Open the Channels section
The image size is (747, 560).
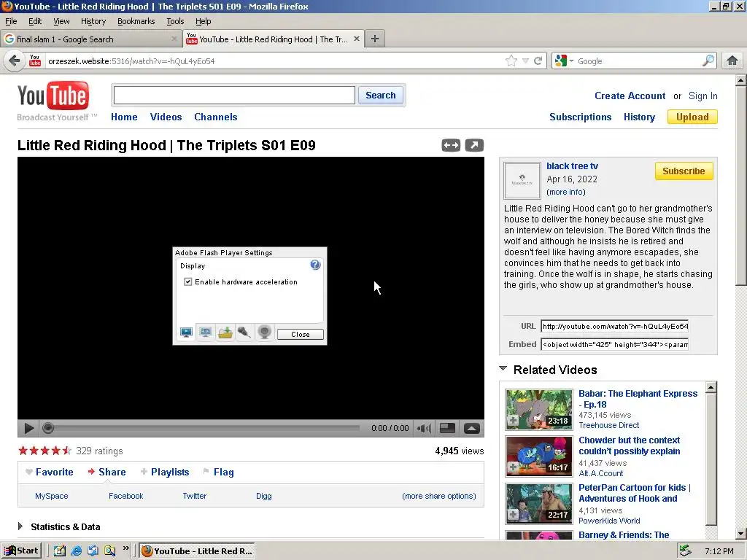pyautogui.click(x=216, y=117)
